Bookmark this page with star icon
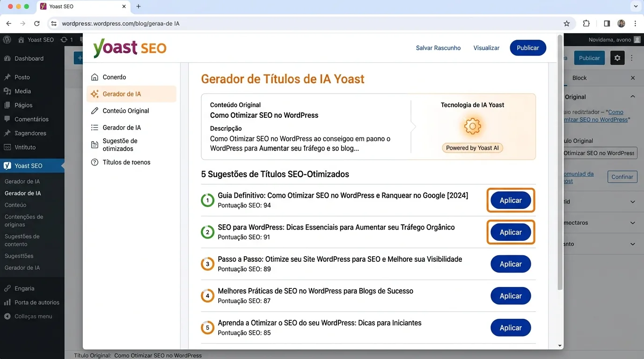This screenshot has height=359, width=644. (x=567, y=23)
